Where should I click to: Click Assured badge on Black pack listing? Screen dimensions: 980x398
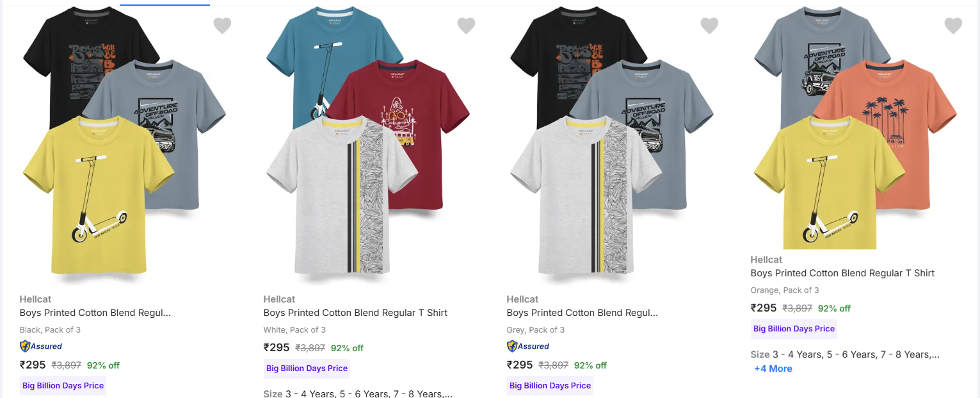(x=41, y=347)
